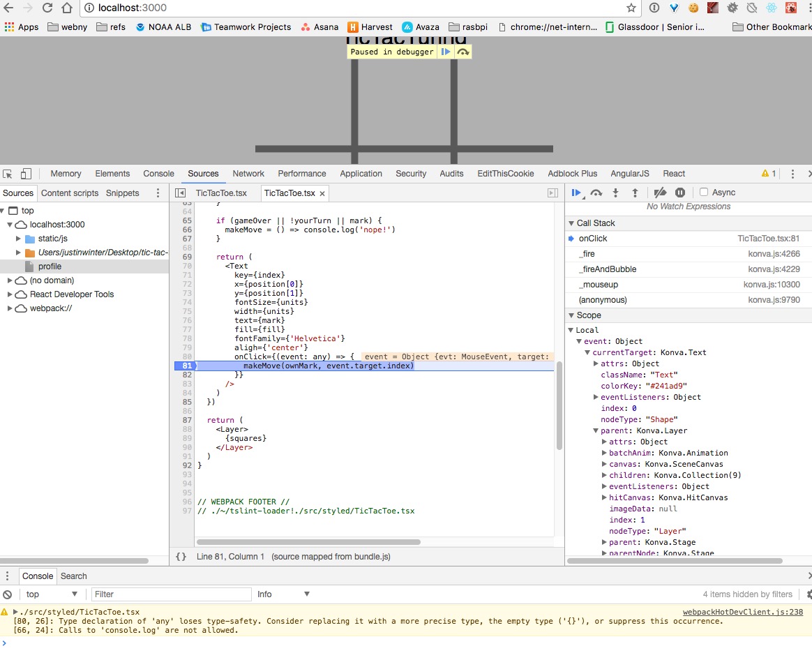The height and width of the screenshot is (653, 812).
Task: Clear the console with the ban icon
Action: [8, 594]
